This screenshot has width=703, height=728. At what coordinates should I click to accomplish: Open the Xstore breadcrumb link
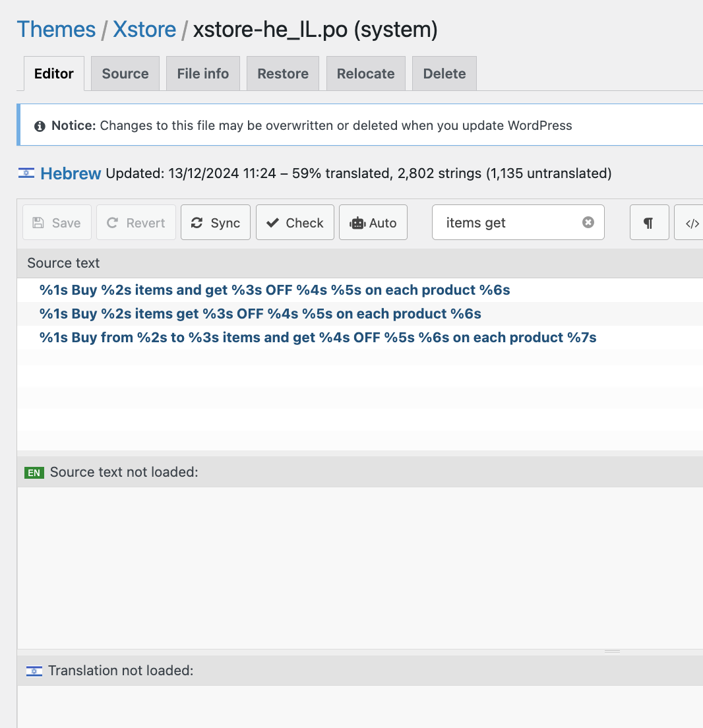click(144, 30)
